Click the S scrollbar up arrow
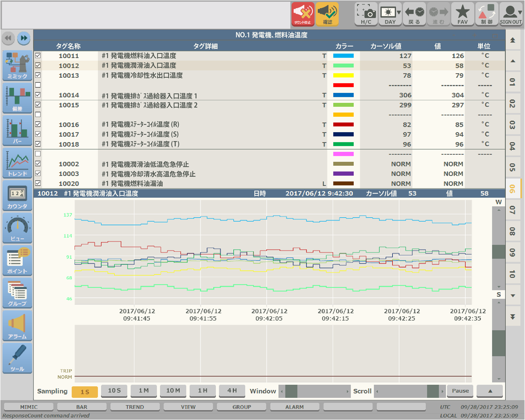525x420 pixels. (x=499, y=303)
